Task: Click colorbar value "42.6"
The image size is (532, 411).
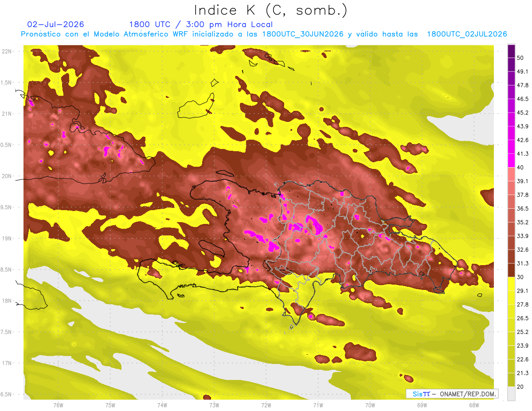Action: tap(523, 141)
